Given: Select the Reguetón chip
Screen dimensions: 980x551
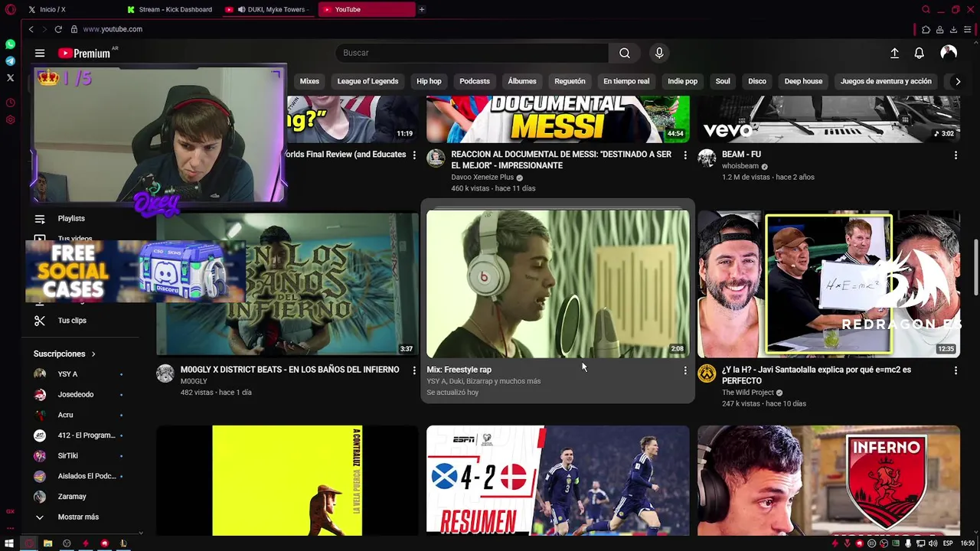Looking at the screenshot, I should [570, 81].
